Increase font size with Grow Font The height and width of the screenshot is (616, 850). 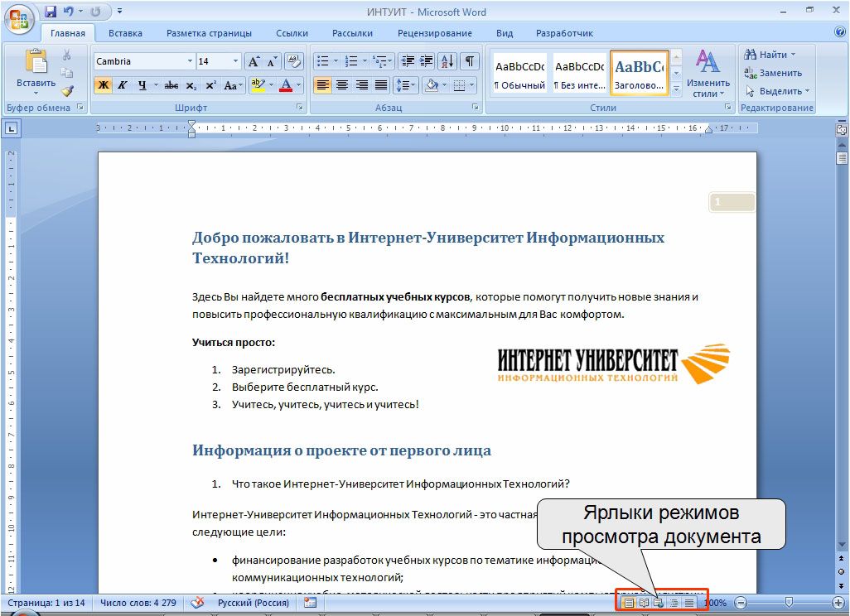(x=254, y=61)
